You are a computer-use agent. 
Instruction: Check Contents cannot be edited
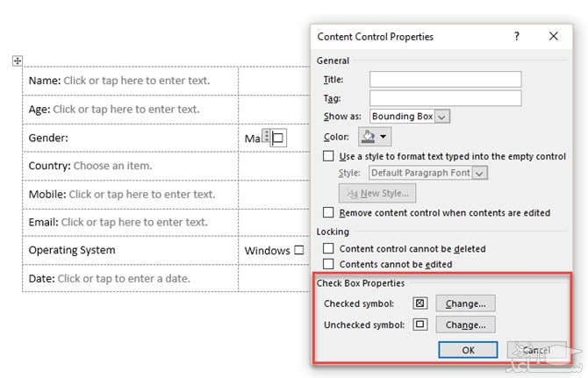328,264
